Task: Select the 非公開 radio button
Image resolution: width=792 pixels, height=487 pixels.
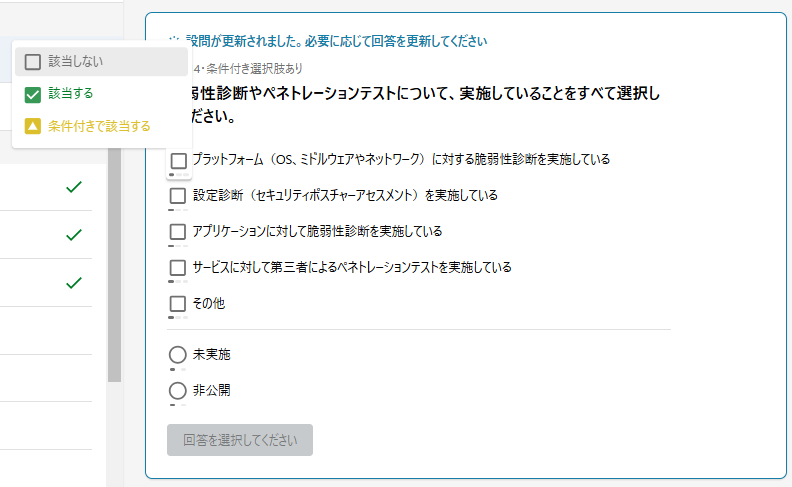Action: coord(178,391)
